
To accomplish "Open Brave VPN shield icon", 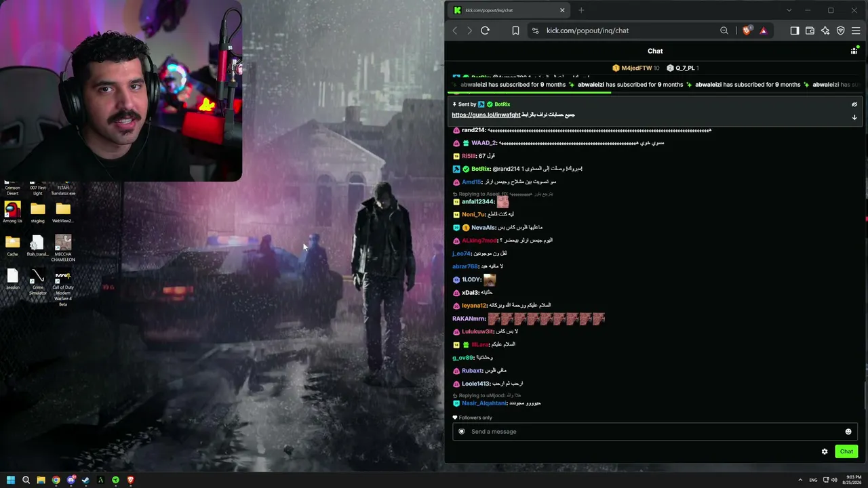I will point(841,30).
